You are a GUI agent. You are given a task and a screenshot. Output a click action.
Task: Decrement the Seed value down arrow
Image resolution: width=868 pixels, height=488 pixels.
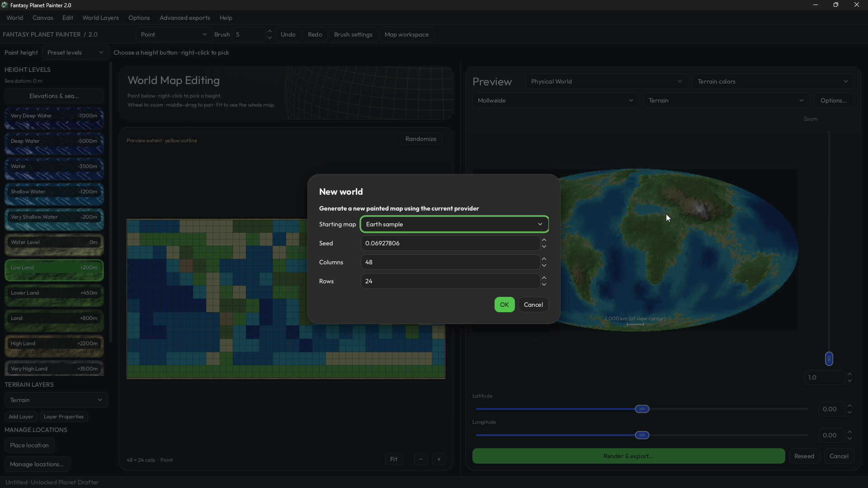(x=544, y=247)
